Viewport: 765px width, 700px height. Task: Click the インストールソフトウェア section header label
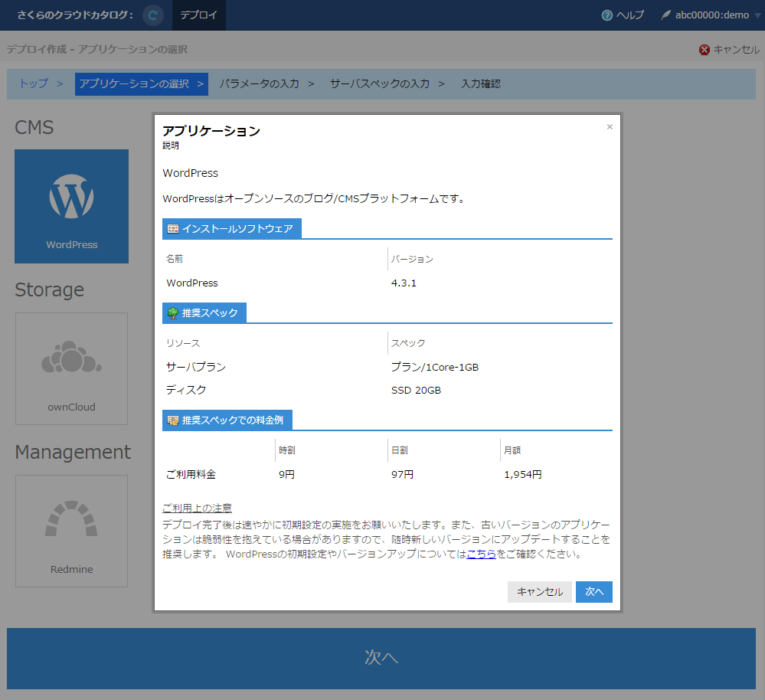coord(237,229)
